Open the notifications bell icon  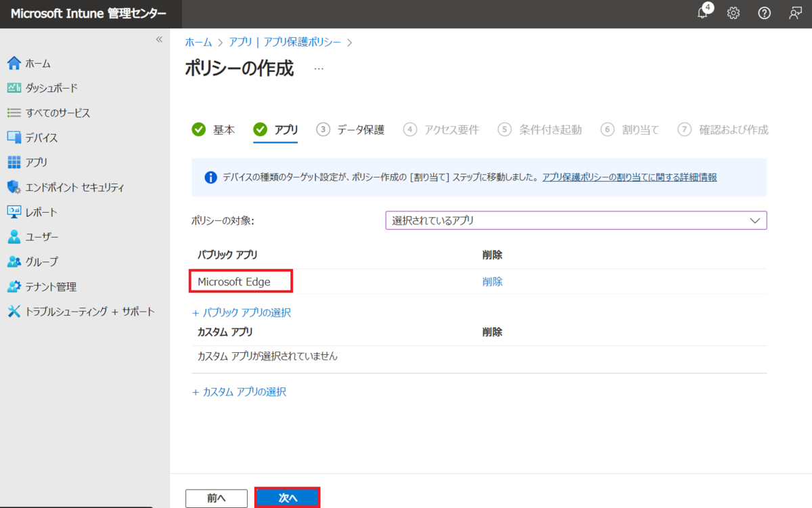(703, 13)
